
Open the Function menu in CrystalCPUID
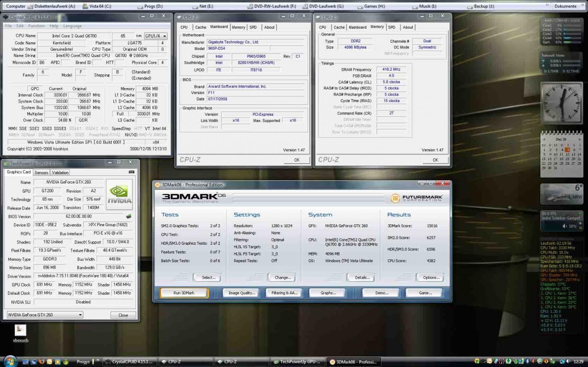click(36, 26)
